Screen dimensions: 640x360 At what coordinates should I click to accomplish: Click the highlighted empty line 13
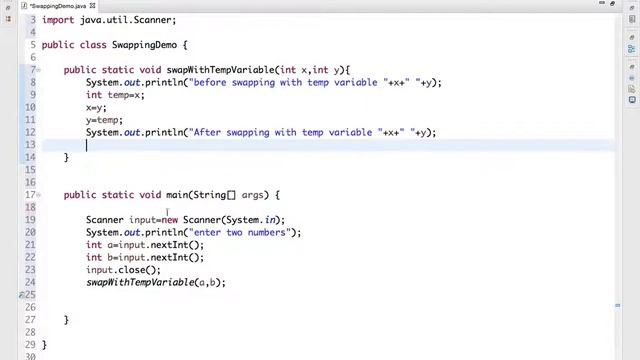point(328,145)
